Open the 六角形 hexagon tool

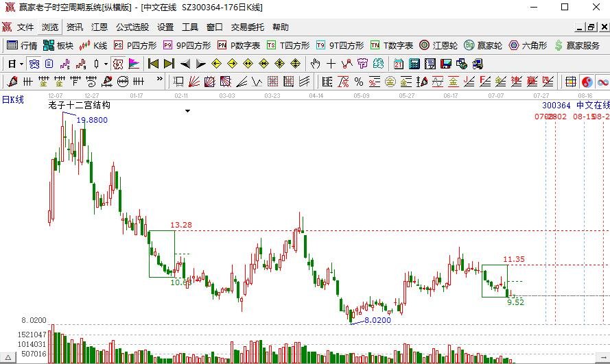pyautogui.click(x=528, y=45)
